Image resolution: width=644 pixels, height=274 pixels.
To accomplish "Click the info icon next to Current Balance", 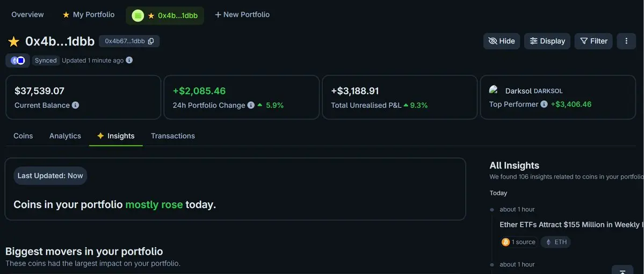I will (75, 105).
